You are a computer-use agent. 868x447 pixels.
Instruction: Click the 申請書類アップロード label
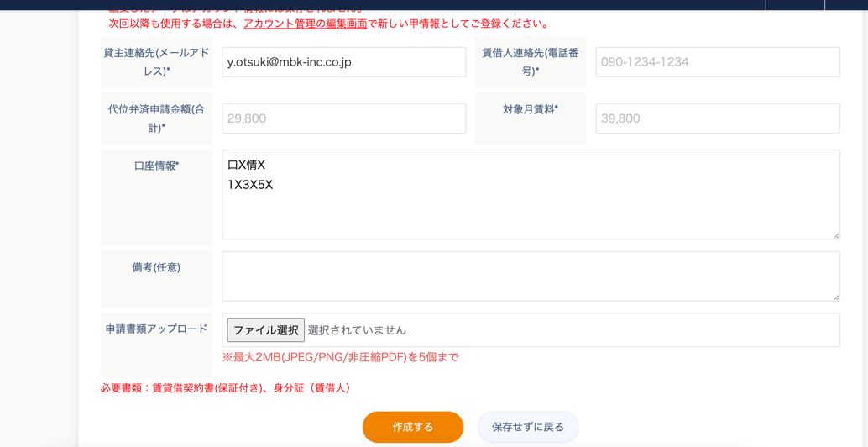point(156,329)
